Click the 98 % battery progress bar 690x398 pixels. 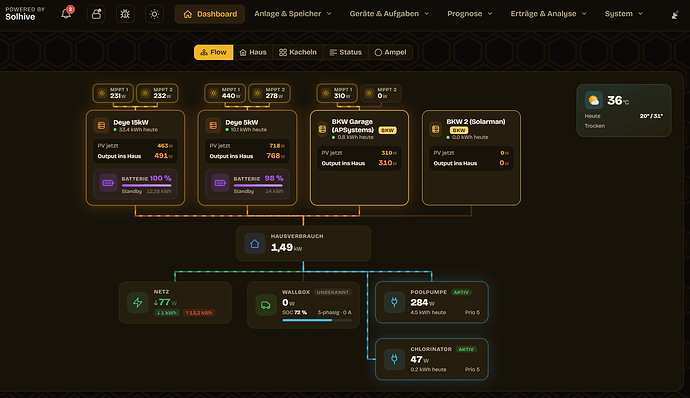258,186
